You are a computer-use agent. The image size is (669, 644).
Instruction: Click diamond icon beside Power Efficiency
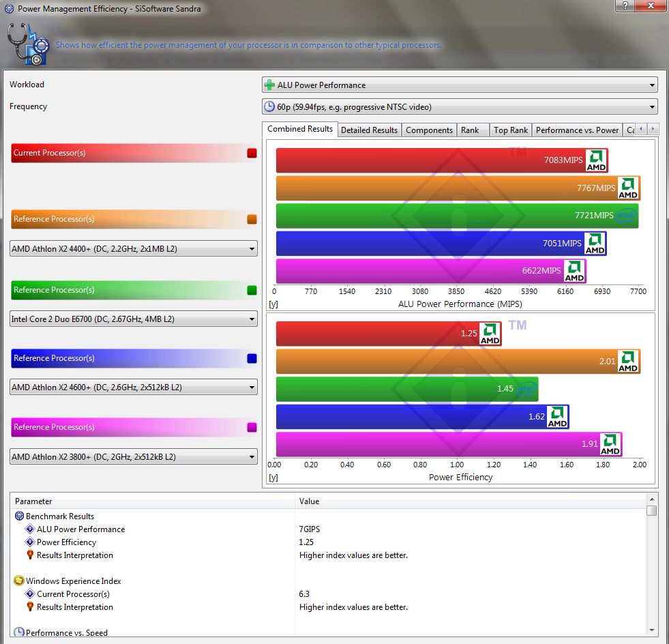coord(30,542)
